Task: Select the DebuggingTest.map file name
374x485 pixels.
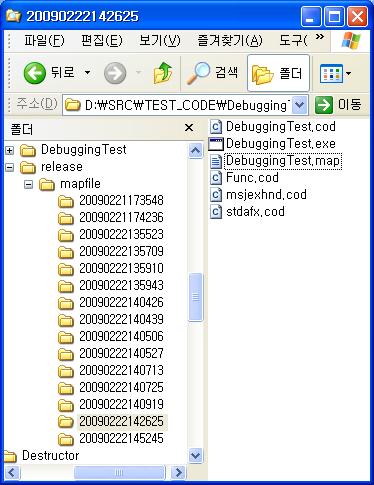Action: point(283,161)
